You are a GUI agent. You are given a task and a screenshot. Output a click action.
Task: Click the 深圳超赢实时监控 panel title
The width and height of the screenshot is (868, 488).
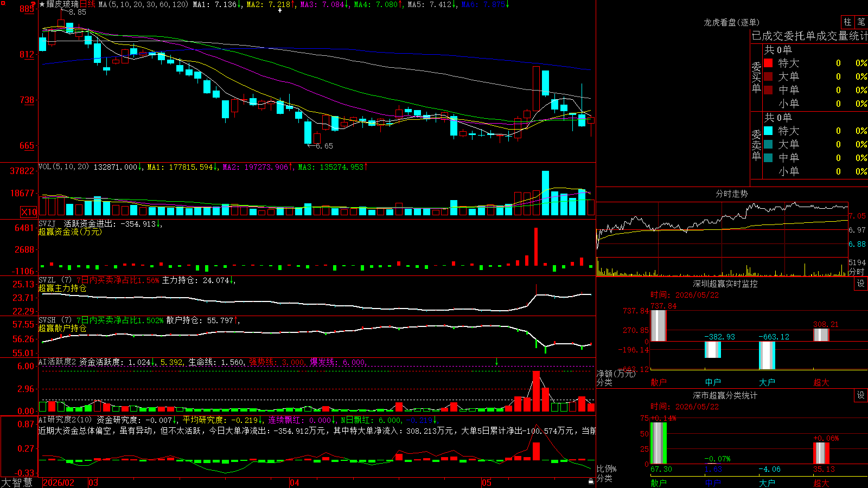(725, 284)
